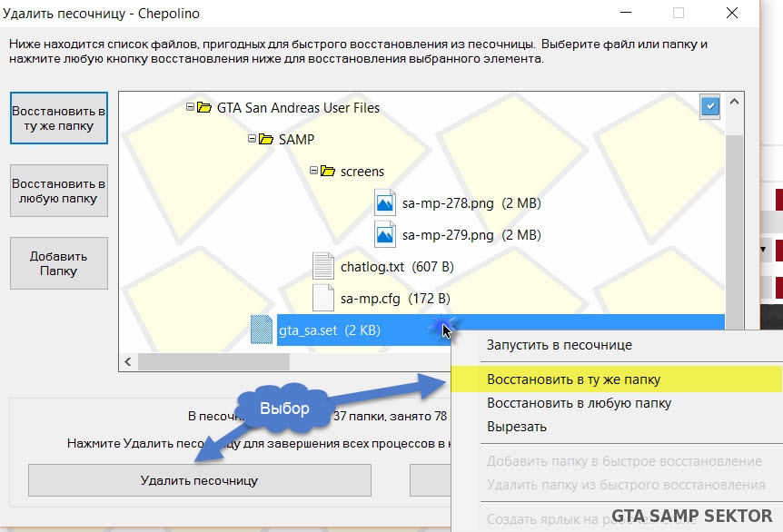Viewport: 783px width, 532px height.
Task: Click 'Восстановить в ту же папку' side button
Action: (x=59, y=118)
